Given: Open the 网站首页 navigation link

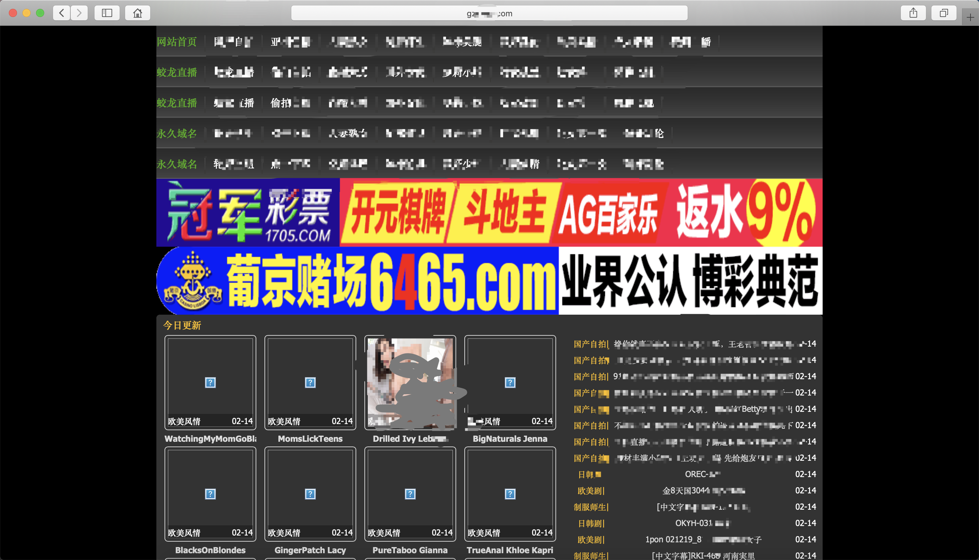Looking at the screenshot, I should 176,41.
